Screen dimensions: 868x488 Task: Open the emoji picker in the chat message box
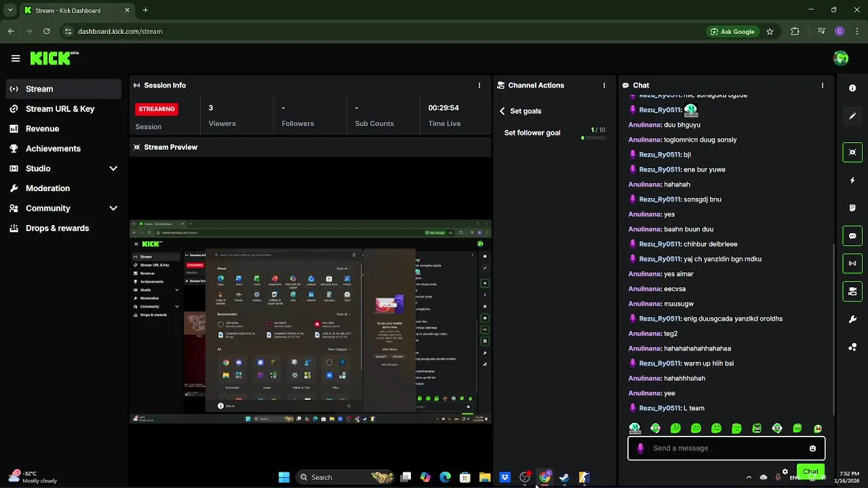click(812, 448)
